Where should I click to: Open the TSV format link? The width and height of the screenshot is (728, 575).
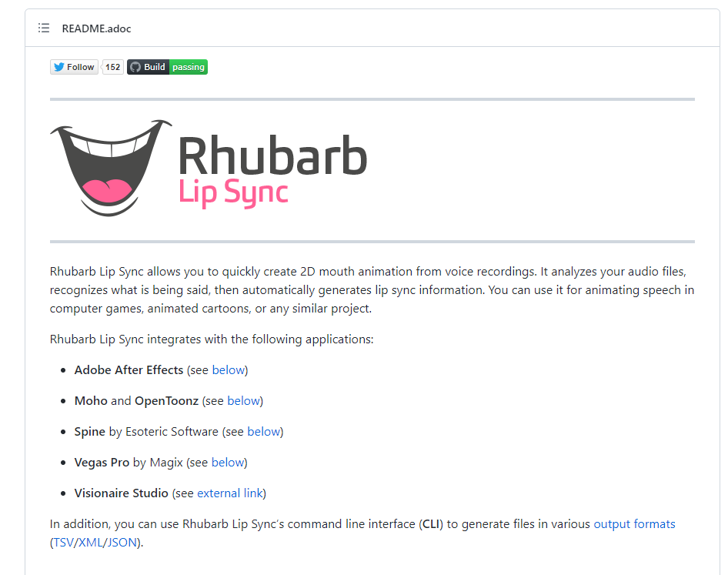(x=64, y=543)
